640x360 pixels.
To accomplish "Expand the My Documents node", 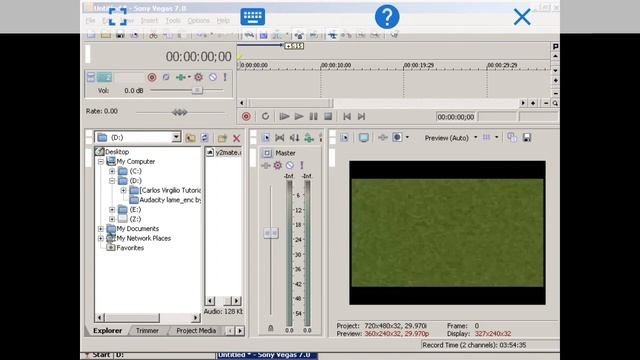I will pos(101,229).
